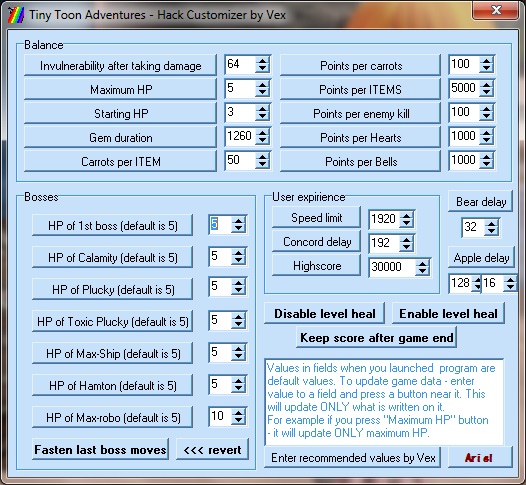This screenshot has height=485, width=526.
Task: Focus the Plucky HP value field
Action: pos(220,287)
